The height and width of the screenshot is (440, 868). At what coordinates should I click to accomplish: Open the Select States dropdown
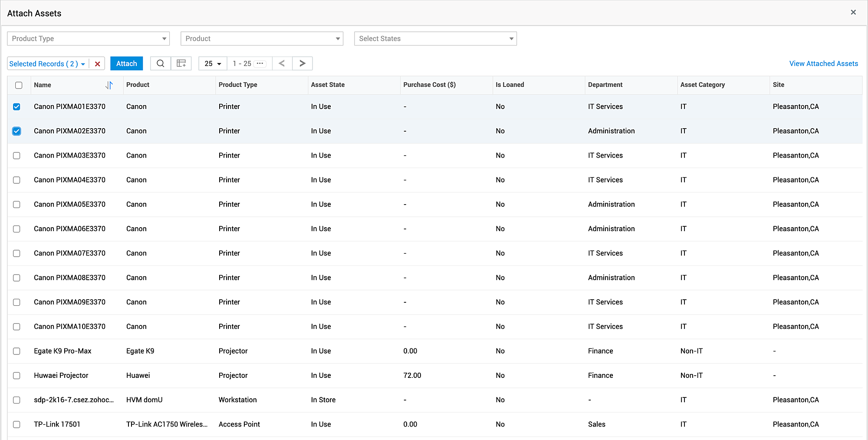(435, 39)
